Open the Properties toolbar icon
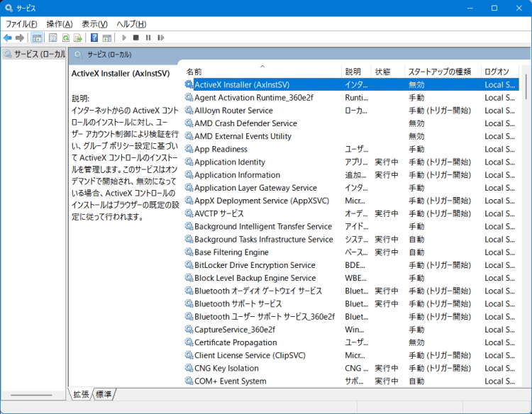This screenshot has height=414, width=532. click(x=52, y=38)
